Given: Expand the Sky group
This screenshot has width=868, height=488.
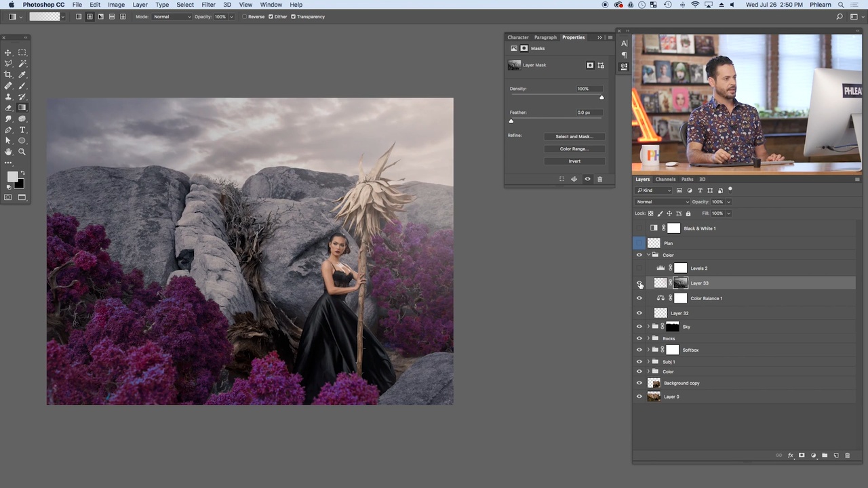Looking at the screenshot, I should tap(648, 327).
